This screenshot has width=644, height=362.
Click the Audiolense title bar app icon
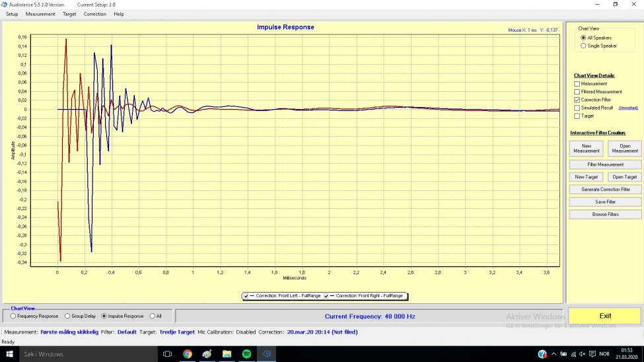coord(4,5)
